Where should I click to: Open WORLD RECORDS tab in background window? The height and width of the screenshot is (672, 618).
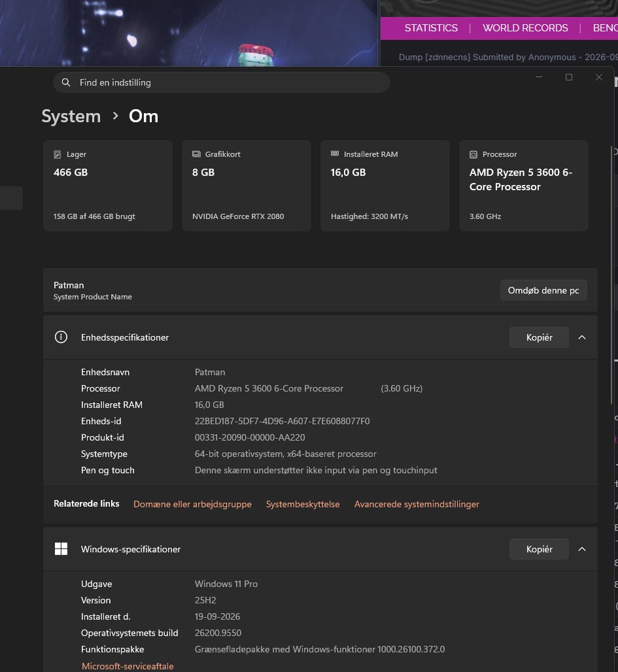(x=525, y=28)
